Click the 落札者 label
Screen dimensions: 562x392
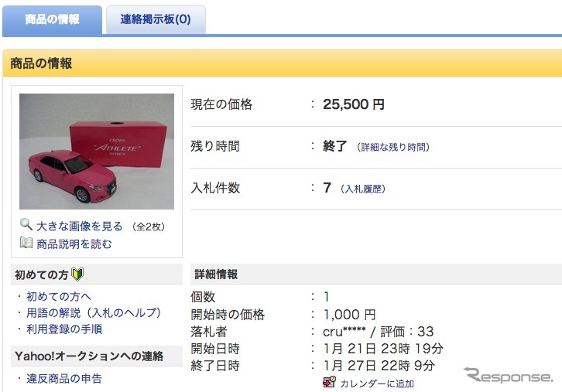point(208,332)
